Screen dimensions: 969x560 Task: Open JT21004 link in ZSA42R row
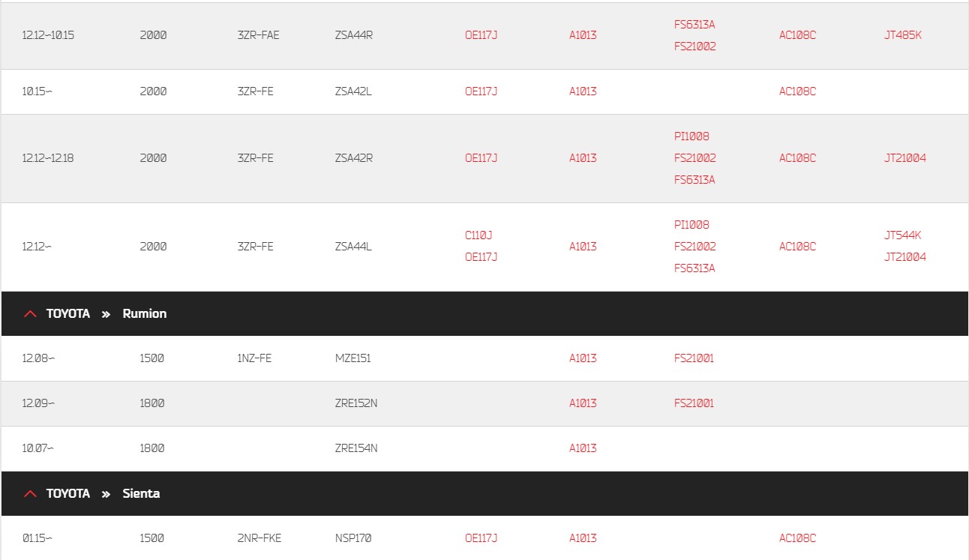(x=905, y=158)
